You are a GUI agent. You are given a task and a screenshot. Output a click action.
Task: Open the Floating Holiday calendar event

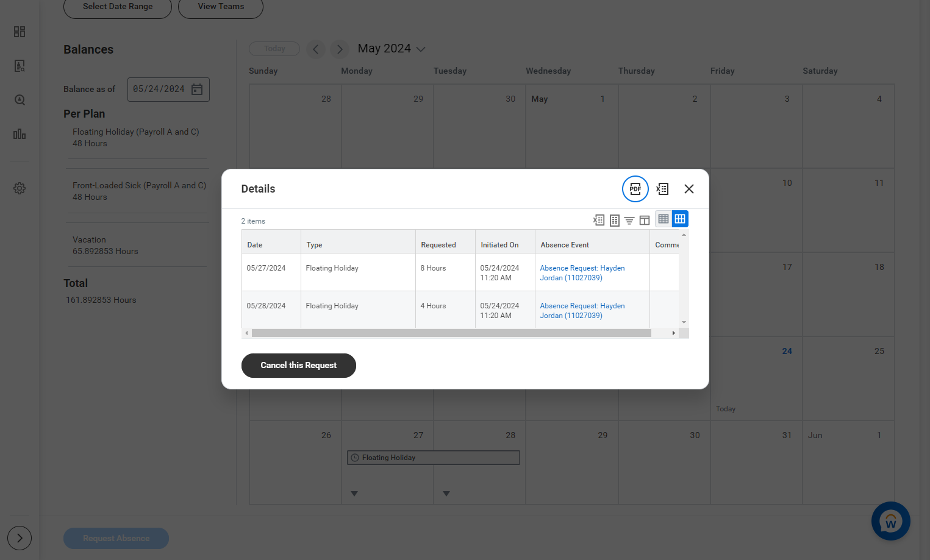[434, 458]
